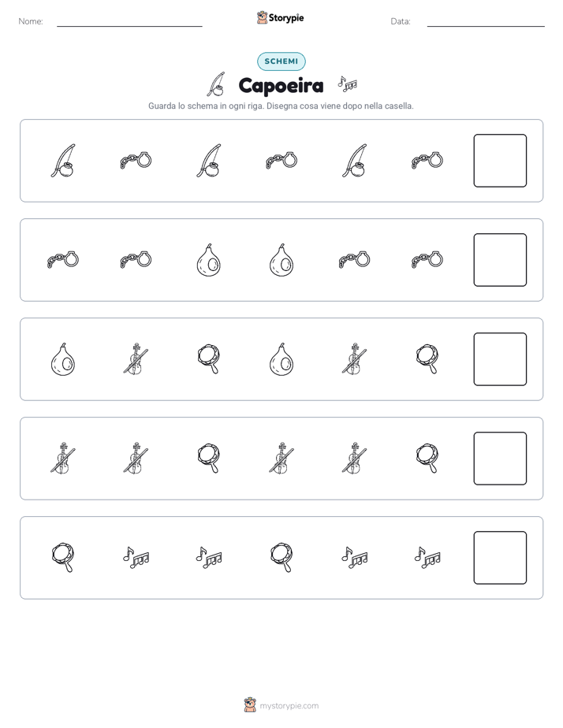The image size is (563, 728).
Task: Click the first gourd icon in row two
Action: click(209, 260)
